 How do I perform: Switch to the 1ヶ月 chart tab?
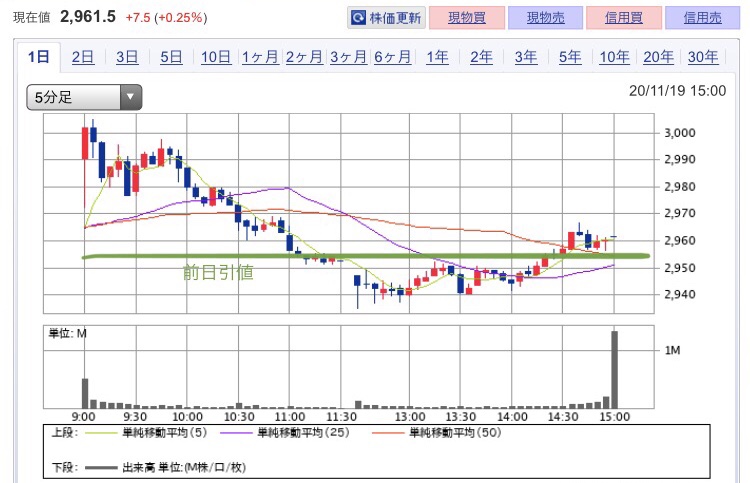(260, 57)
